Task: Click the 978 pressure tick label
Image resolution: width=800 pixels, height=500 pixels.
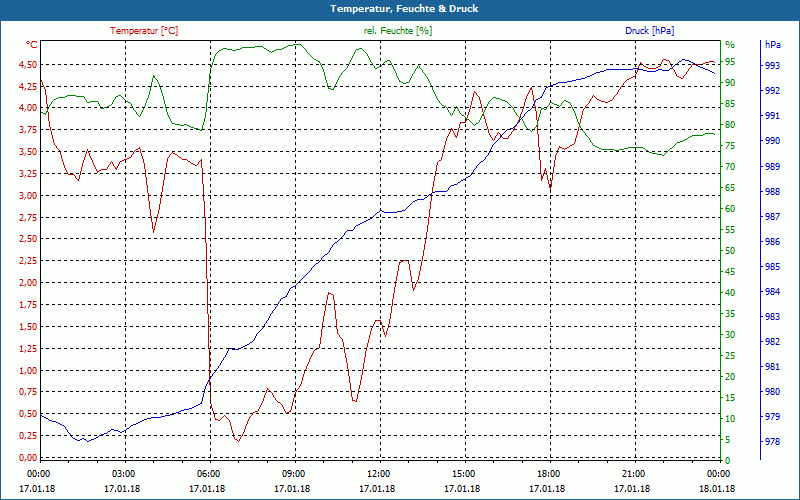Action: (772, 442)
